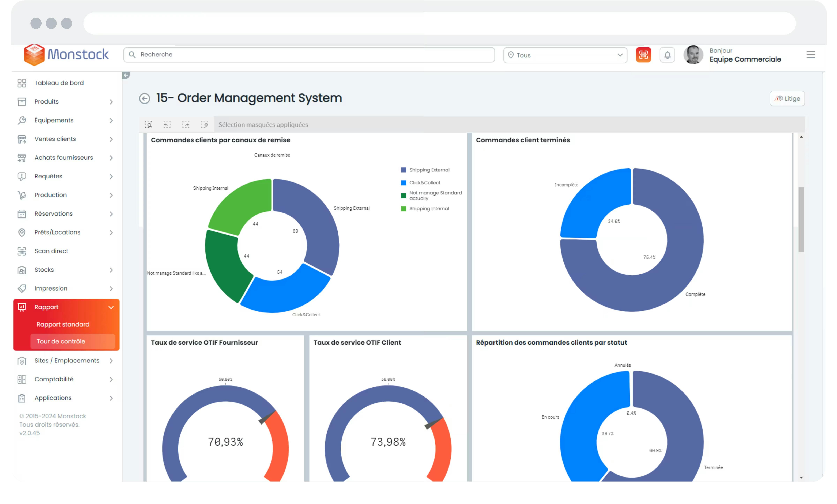Click the Produits box icon
Screen dimensions: 837x504
(22, 102)
